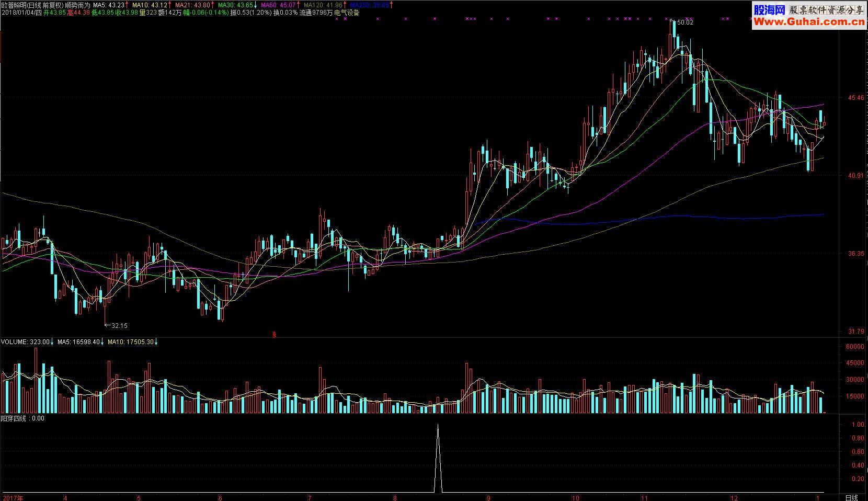The width and height of the screenshot is (868, 501).
Task: Click the 45.46 price axis label
Action: coord(856,97)
